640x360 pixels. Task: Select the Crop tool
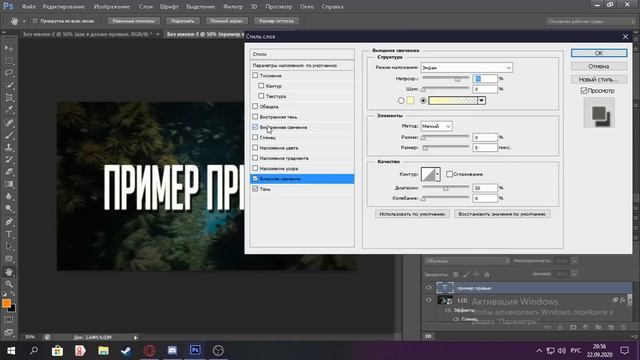pos(9,98)
